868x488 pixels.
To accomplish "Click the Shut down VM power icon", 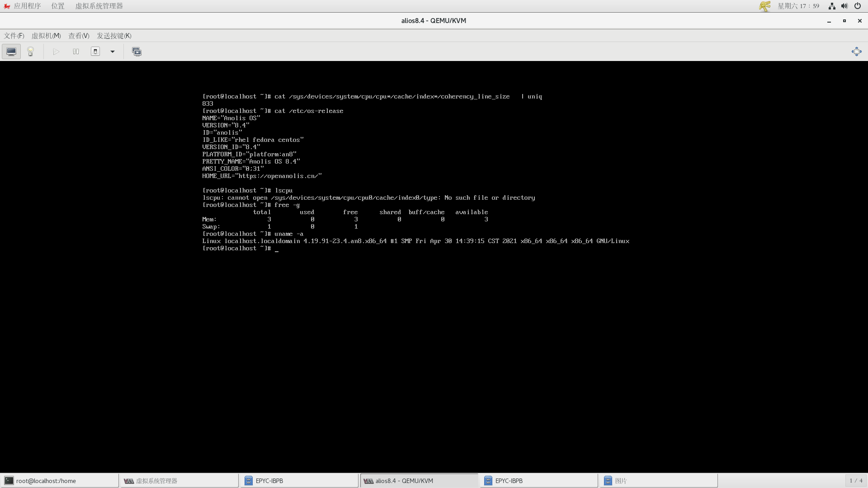I will point(95,52).
